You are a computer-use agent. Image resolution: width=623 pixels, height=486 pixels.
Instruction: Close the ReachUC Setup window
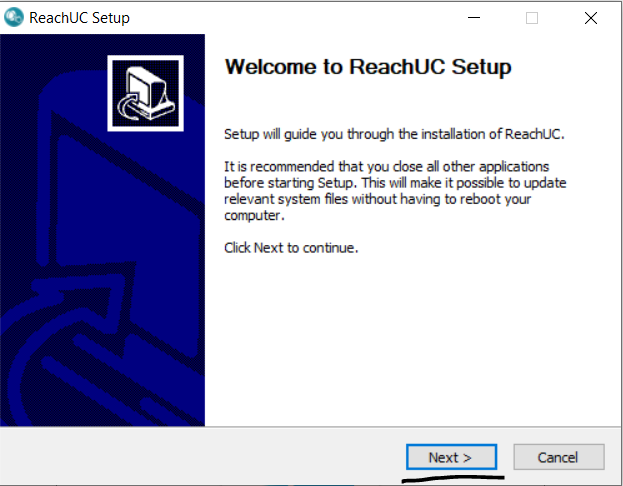click(x=589, y=17)
